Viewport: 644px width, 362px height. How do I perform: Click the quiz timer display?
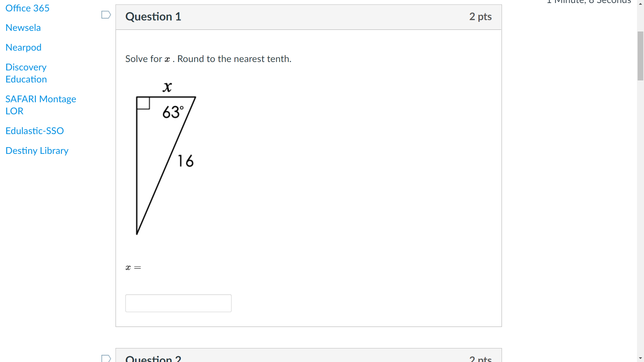click(589, 2)
